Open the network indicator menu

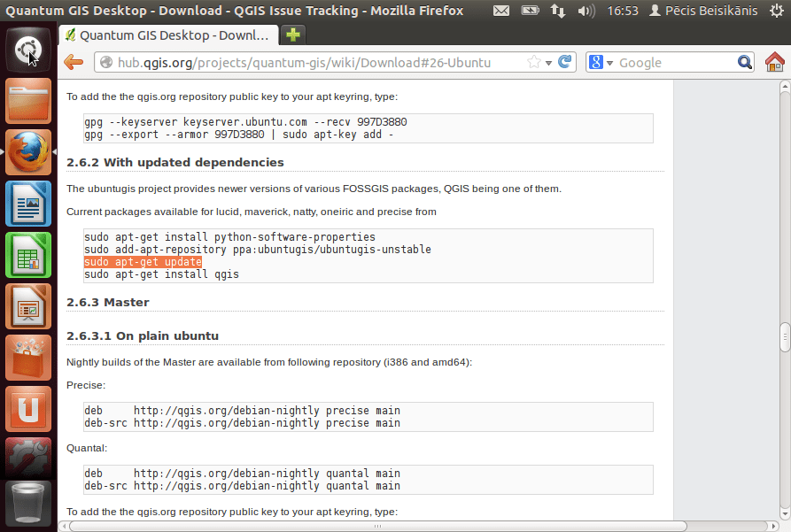point(558,11)
